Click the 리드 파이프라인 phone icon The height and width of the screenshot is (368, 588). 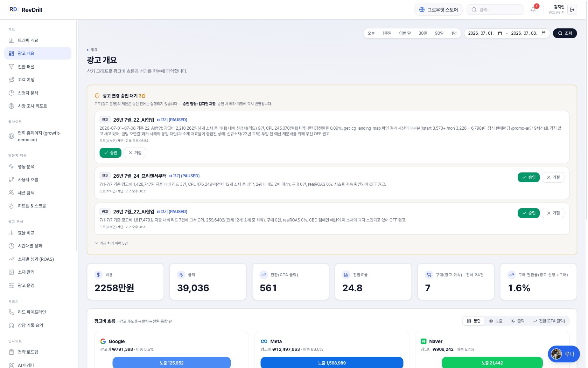coord(11,312)
